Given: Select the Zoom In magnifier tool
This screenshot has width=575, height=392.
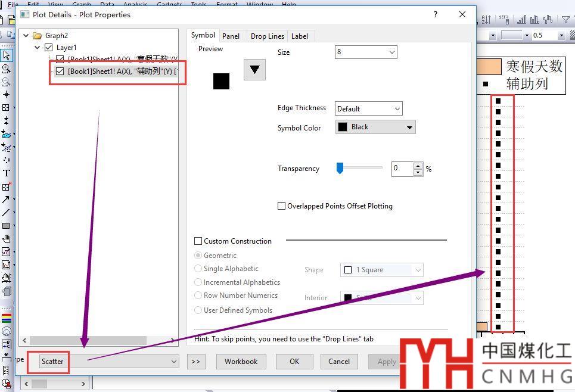Looking at the screenshot, I should (6, 68).
